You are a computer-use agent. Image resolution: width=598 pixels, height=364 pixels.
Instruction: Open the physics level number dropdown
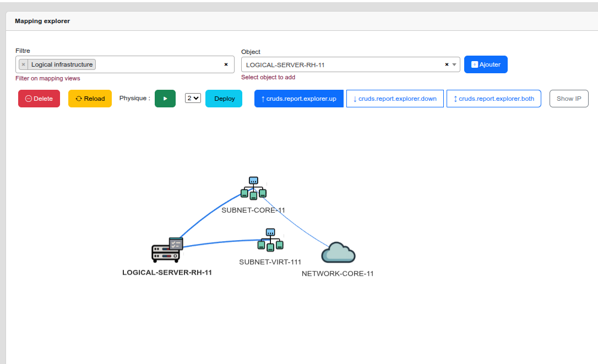(x=193, y=98)
